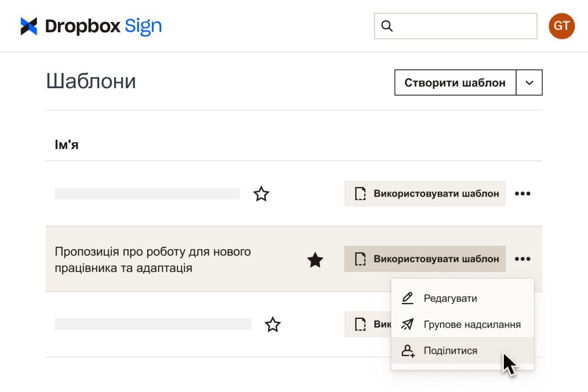Open the ellipsis menu on the highlighted template

pos(522,259)
